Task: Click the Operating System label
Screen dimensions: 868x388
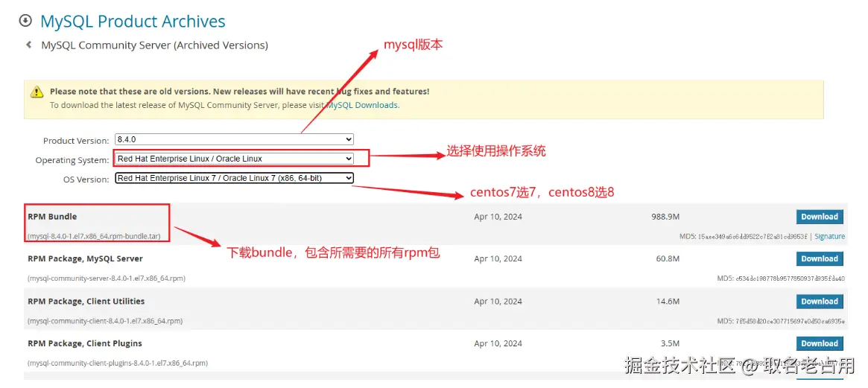Action: pos(72,160)
